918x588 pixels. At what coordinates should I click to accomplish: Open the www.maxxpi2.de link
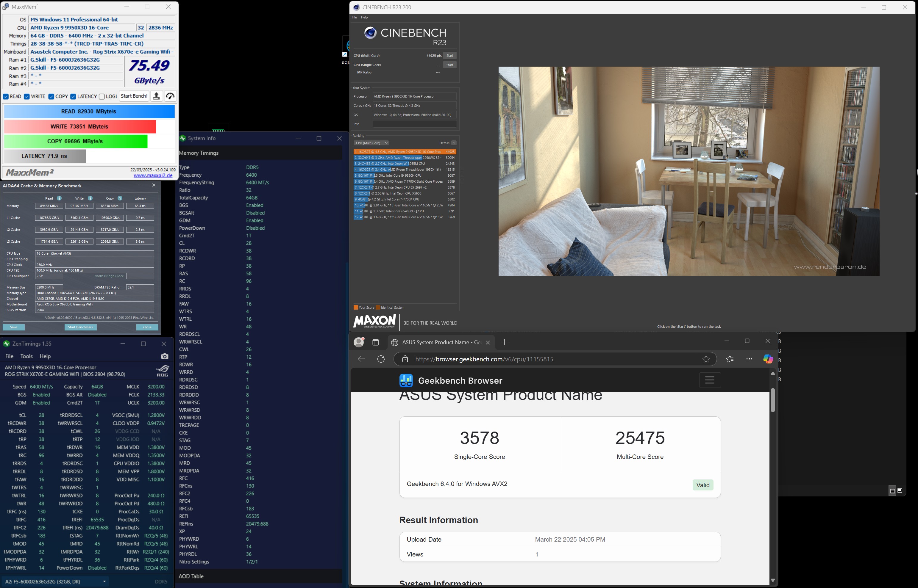[153, 176]
